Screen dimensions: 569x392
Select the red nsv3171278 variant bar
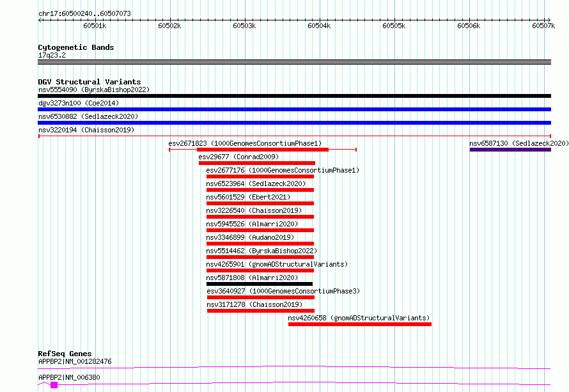pos(261,311)
